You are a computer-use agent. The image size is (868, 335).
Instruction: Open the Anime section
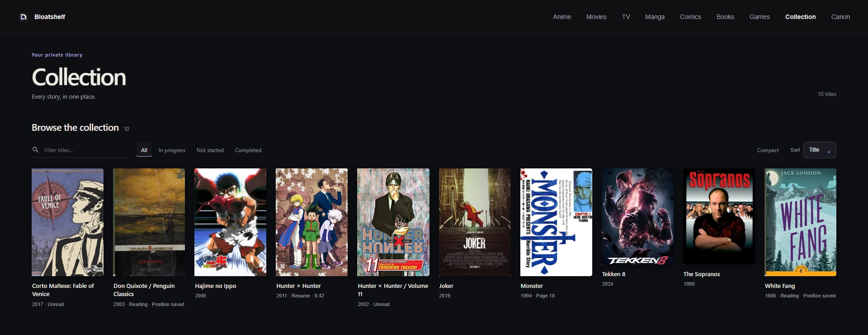pos(562,17)
